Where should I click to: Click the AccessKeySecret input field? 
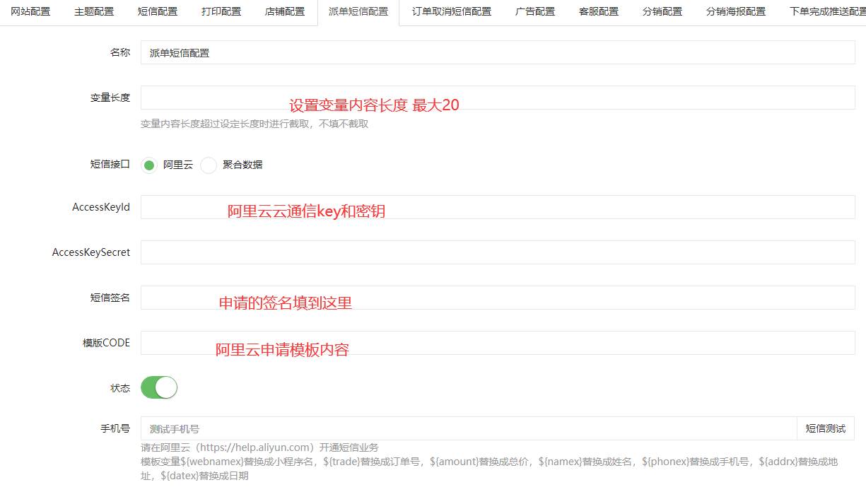pyautogui.click(x=498, y=252)
